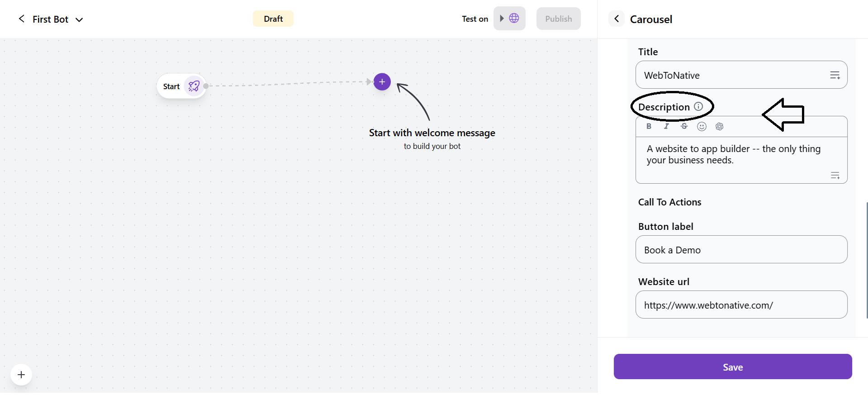The height and width of the screenshot is (400, 868).
Task: Toggle strikethrough formatting in description
Action: 684,126
